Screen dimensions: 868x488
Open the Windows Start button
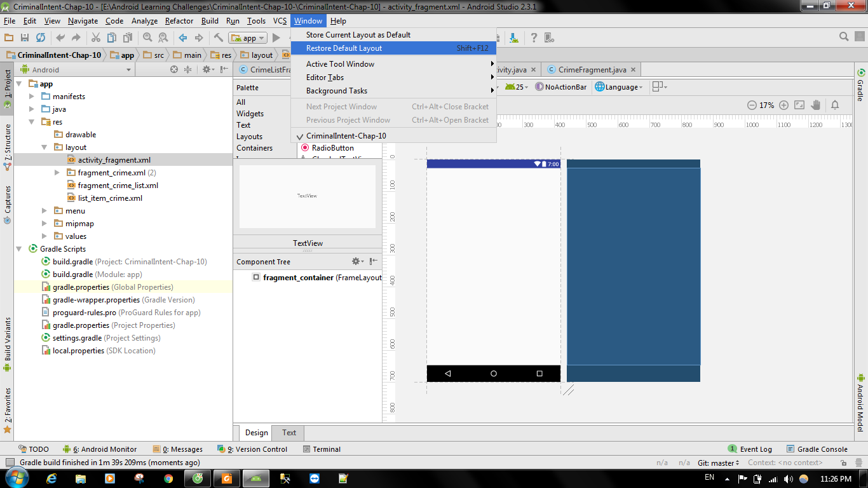pyautogui.click(x=15, y=478)
